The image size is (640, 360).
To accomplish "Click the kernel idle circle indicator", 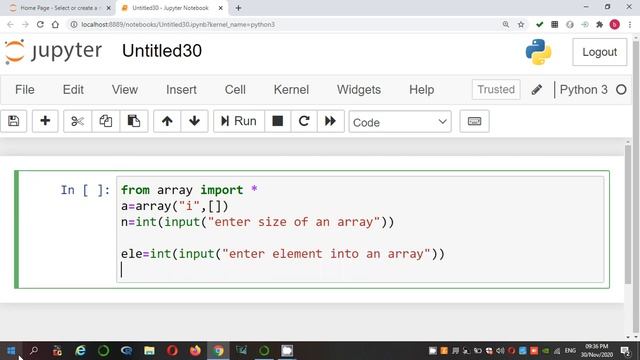I will tap(621, 89).
